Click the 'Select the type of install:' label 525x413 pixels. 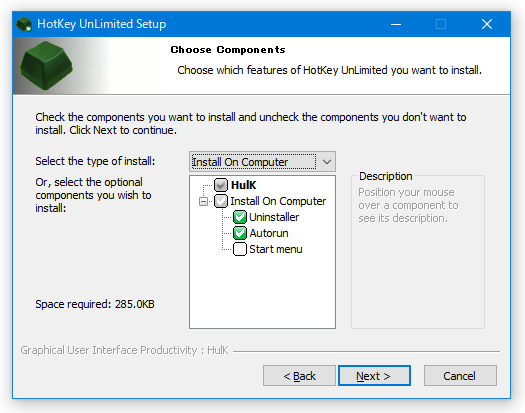(x=95, y=161)
